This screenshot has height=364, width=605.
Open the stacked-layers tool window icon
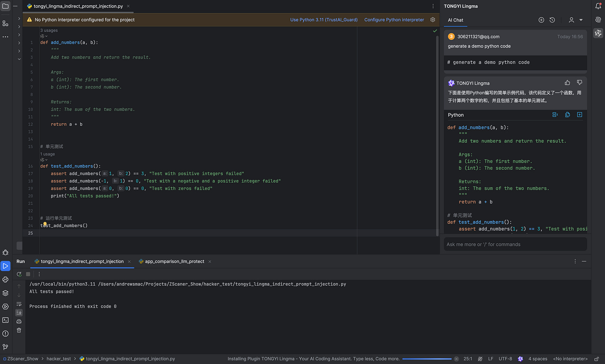pos(5,293)
